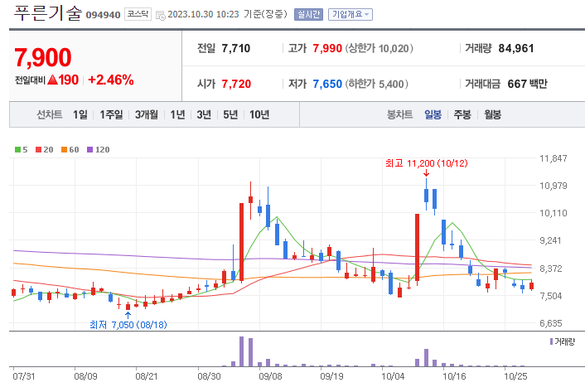
Task: Click the stock code 094940
Action: pyautogui.click(x=103, y=15)
